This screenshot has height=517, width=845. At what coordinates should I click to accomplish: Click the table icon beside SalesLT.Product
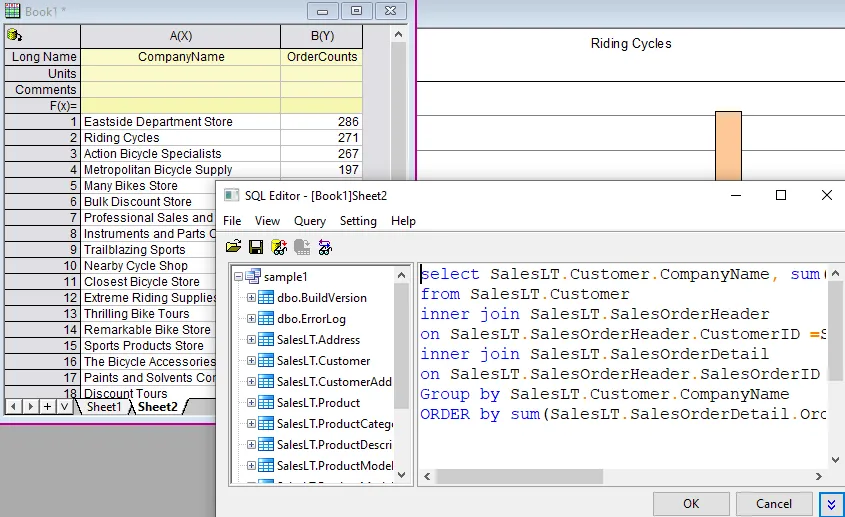266,403
